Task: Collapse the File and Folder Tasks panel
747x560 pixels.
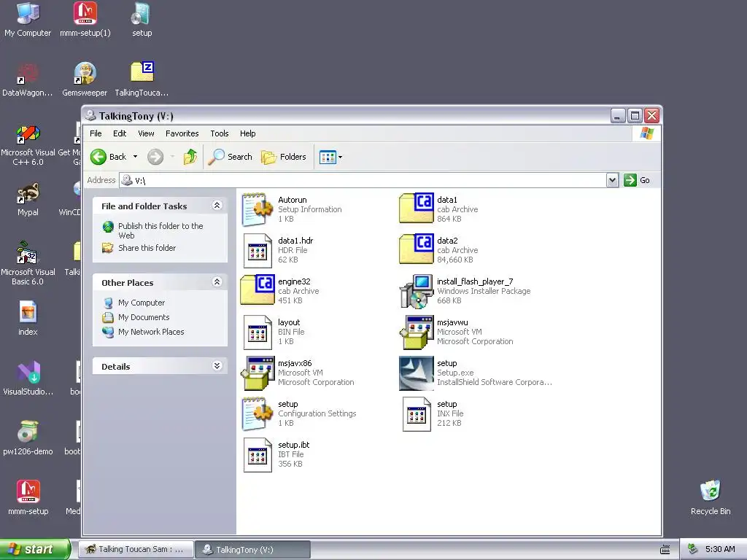Action: point(217,205)
